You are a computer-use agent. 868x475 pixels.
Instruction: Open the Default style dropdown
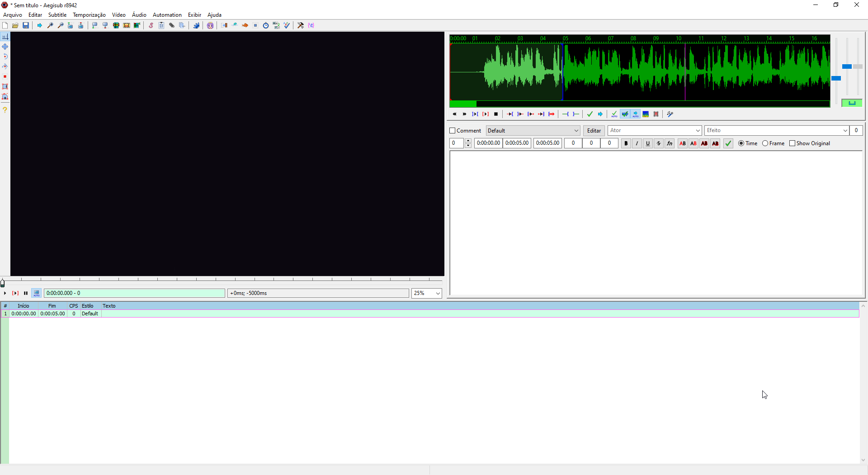point(533,131)
